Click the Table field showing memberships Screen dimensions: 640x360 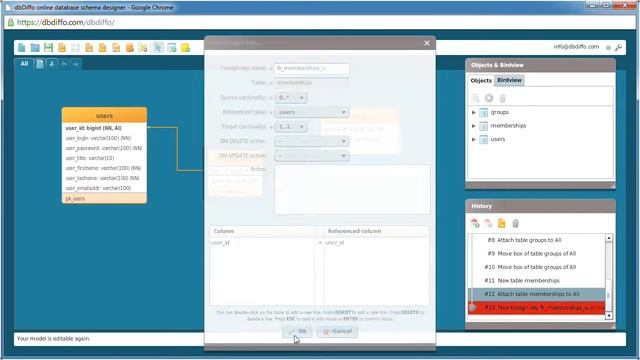(312, 83)
